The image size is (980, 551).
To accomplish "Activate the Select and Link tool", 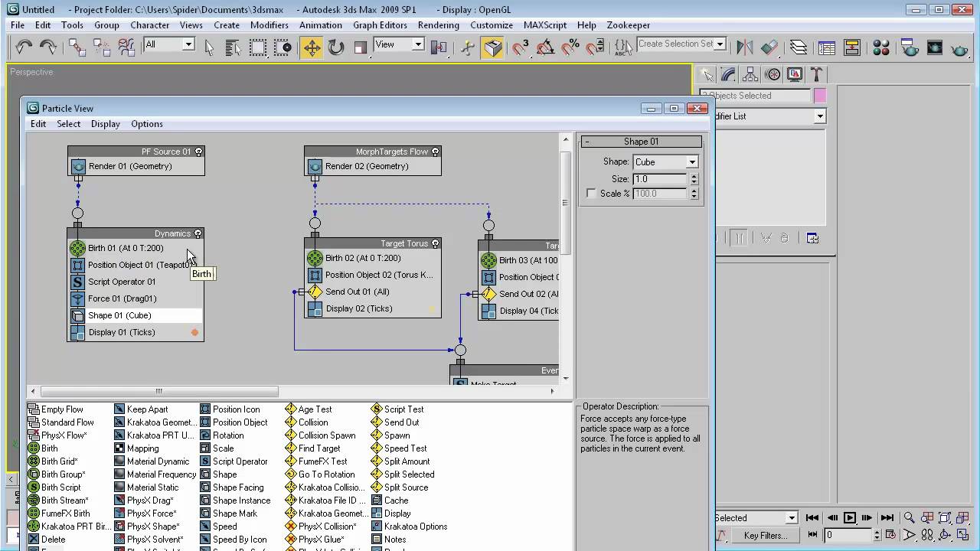I will 77,47.
